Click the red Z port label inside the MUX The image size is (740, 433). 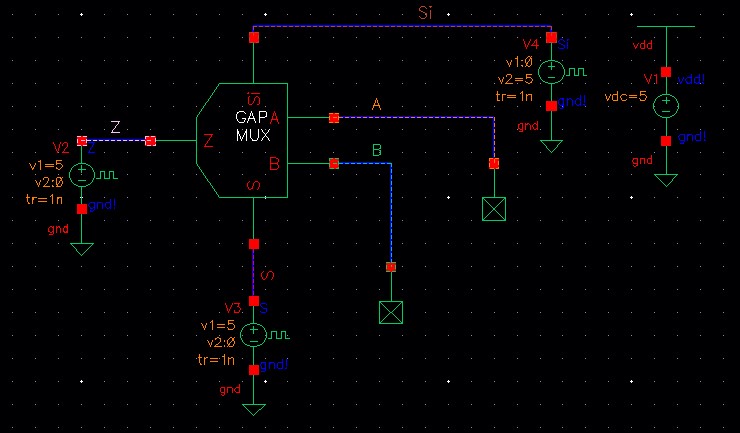pos(208,141)
